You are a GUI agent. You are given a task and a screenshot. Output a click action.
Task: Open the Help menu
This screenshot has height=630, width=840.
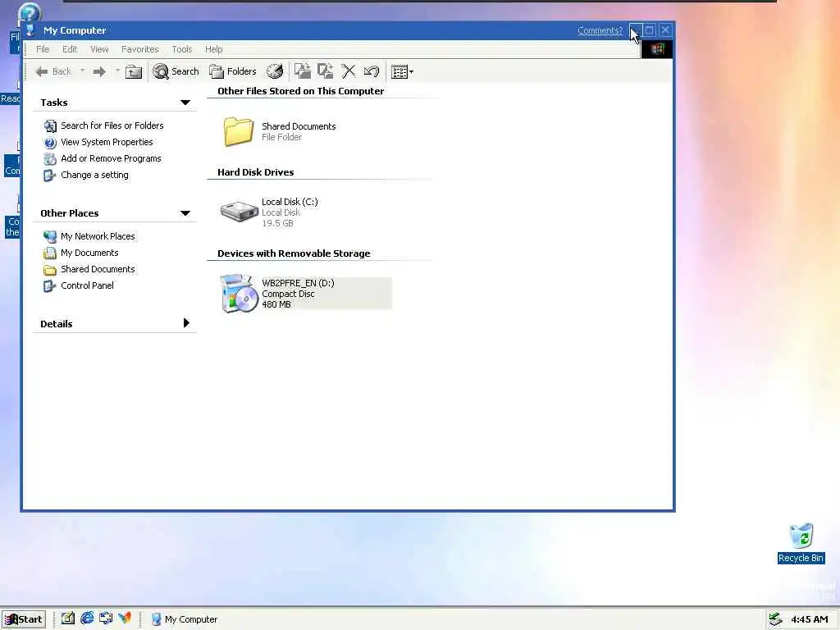214,49
